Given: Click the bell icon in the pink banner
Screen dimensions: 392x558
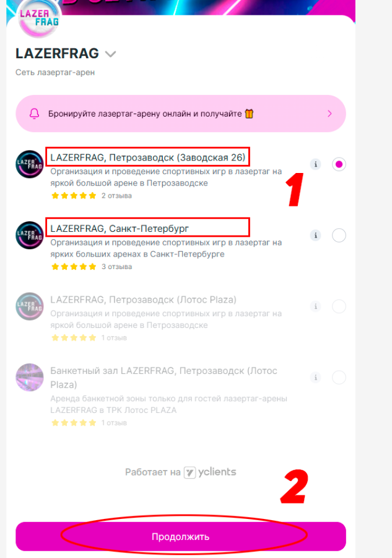Looking at the screenshot, I should [35, 113].
